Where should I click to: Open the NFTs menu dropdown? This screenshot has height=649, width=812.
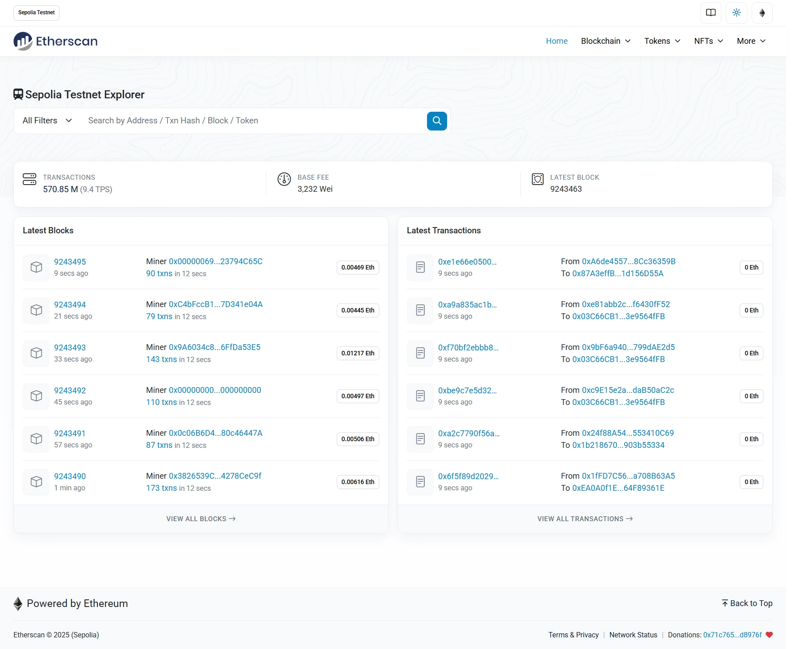coord(709,41)
